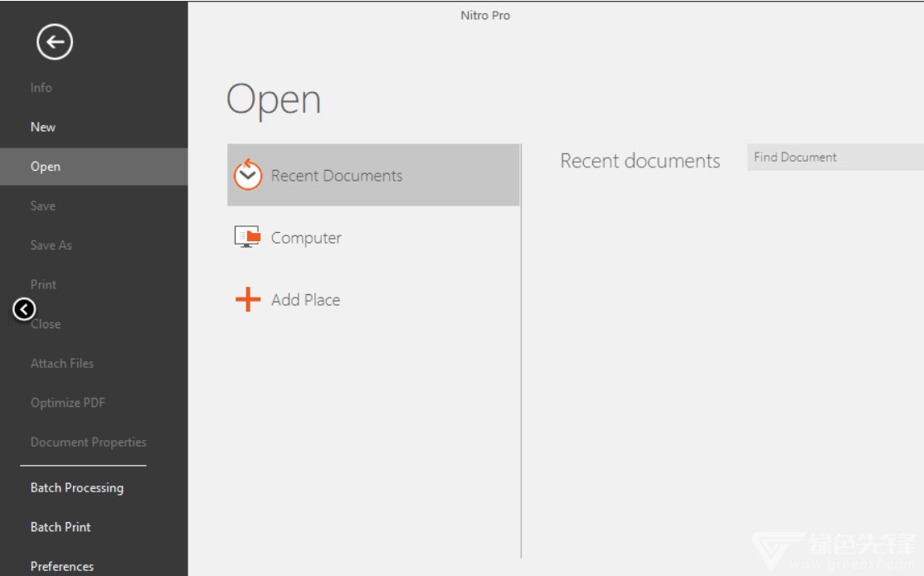This screenshot has height=576, width=924.
Task: Click the orange plus Add Place icon
Action: 248,299
